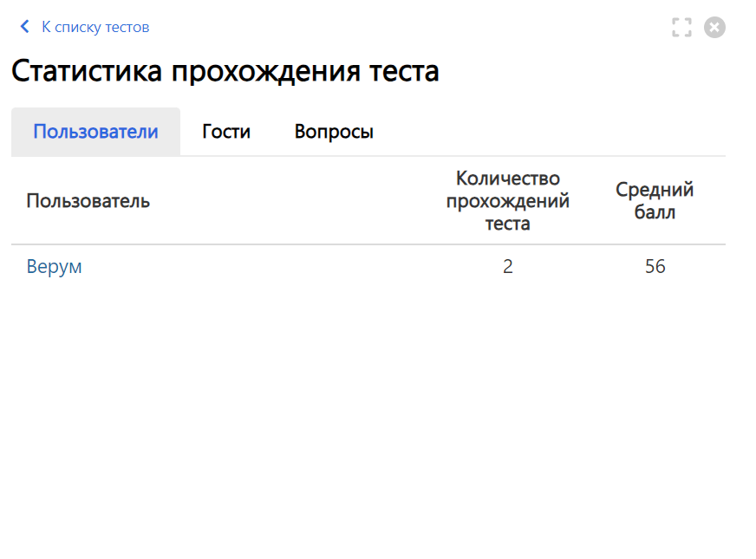Click the average score value '56'

click(655, 267)
